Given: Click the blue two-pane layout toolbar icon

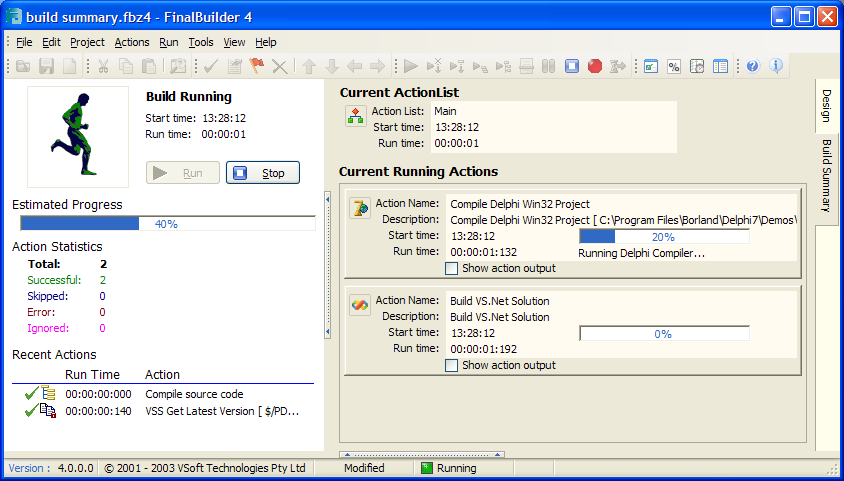Looking at the screenshot, I should pos(720,66).
